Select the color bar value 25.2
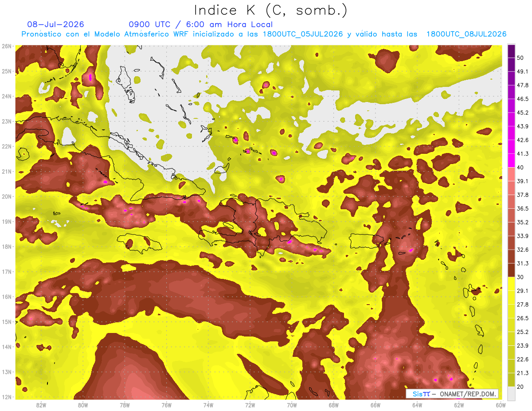The height and width of the screenshot is (411, 532). tap(522, 332)
